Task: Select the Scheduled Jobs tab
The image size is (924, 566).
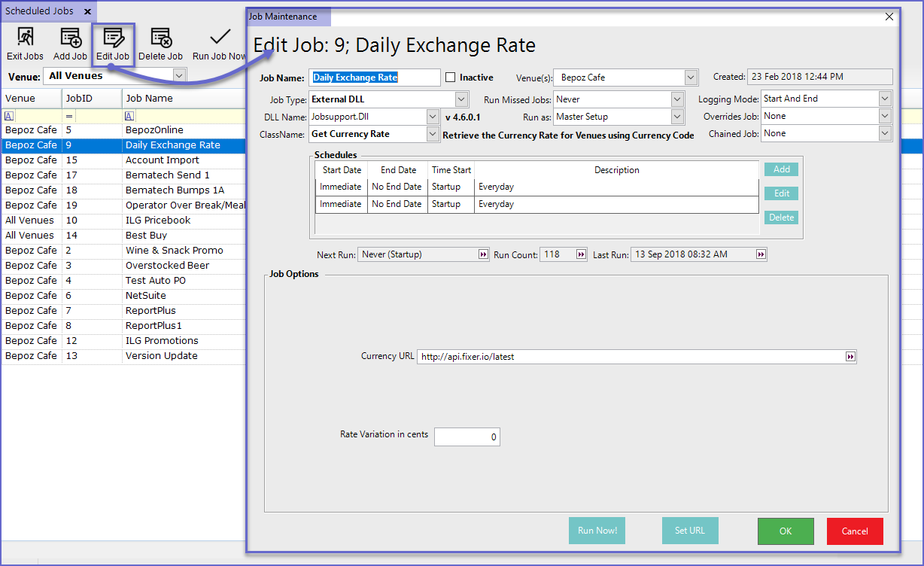Action: tap(41, 11)
